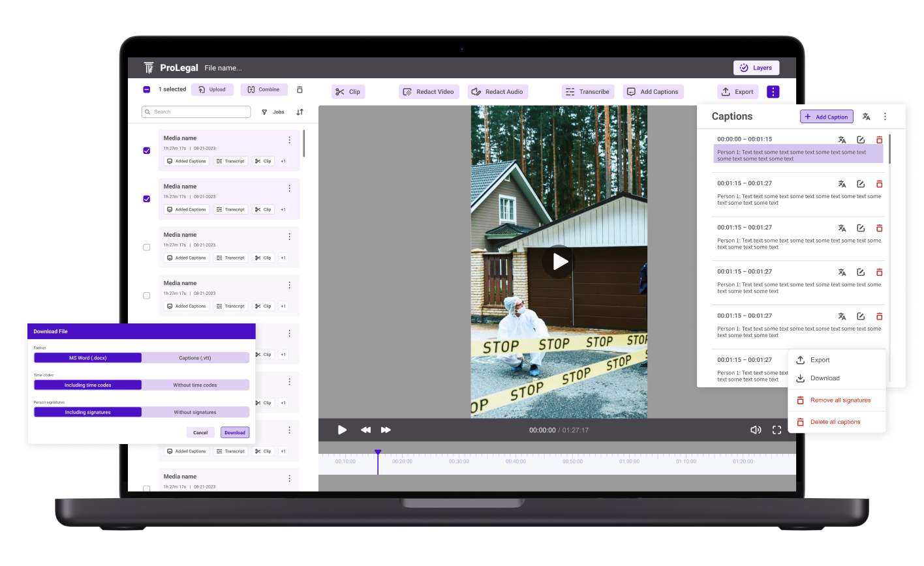Open the purple more-options menu button
Image resolution: width=924 pixels, height=566 pixels.
tap(773, 92)
